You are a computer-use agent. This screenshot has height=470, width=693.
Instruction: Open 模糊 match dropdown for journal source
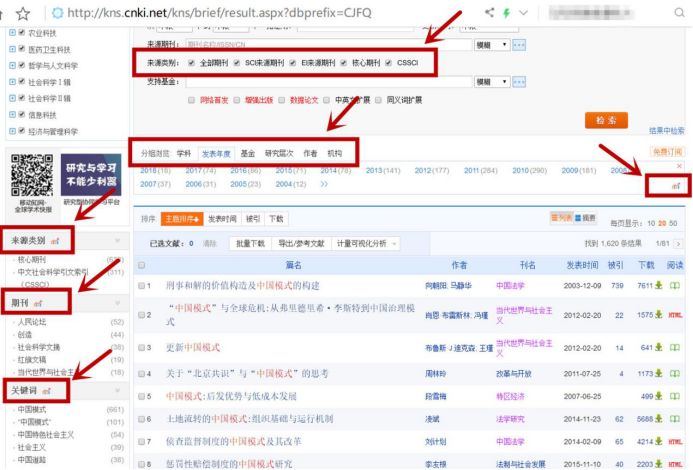click(x=492, y=45)
